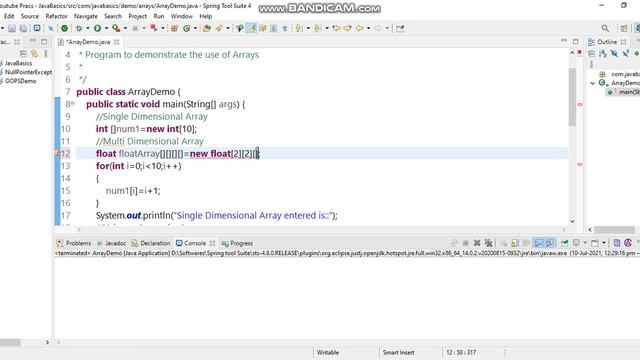
Task: Open the New Java Class dropdown arrow
Action: tap(195, 28)
